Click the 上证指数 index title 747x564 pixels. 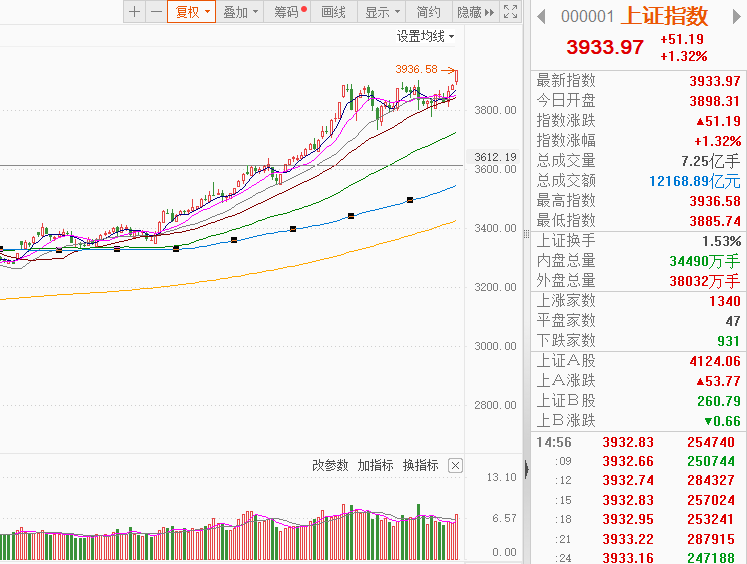[x=665, y=16]
